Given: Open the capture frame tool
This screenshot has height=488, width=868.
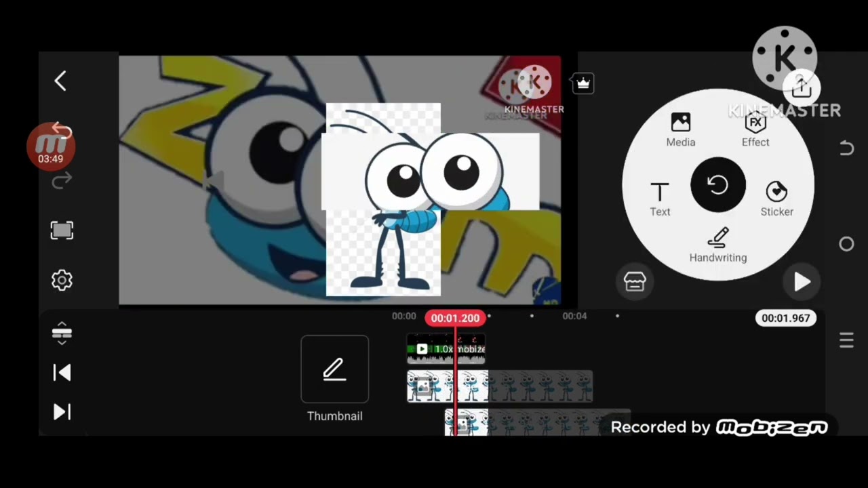Looking at the screenshot, I should click(62, 230).
